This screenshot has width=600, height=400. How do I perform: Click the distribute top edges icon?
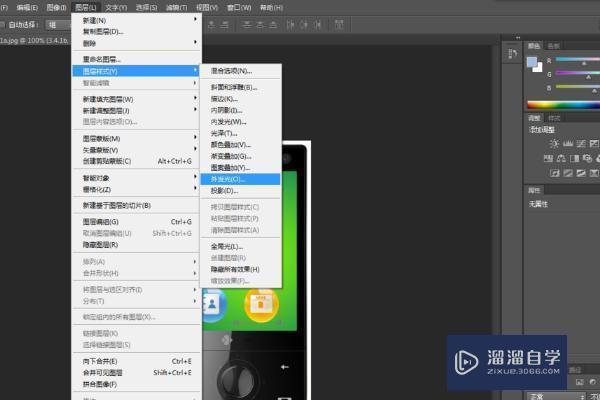pos(248,25)
